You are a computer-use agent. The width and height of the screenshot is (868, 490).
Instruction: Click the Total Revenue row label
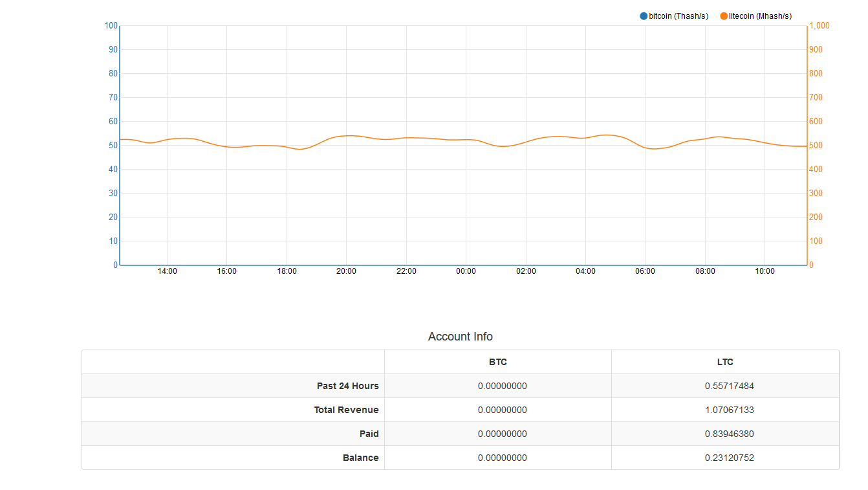click(347, 410)
